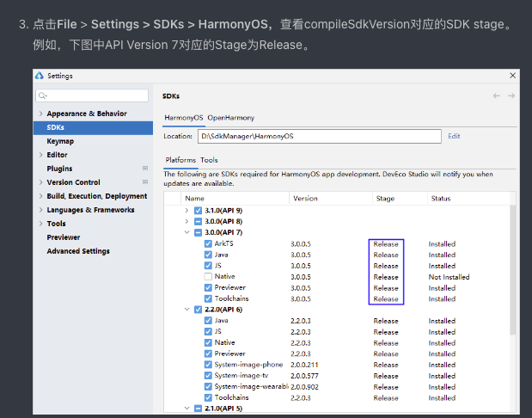The image size is (532, 418).
Task: Uncheck Toolchains 3.0.0.5 checkbox
Action: [x=208, y=298]
